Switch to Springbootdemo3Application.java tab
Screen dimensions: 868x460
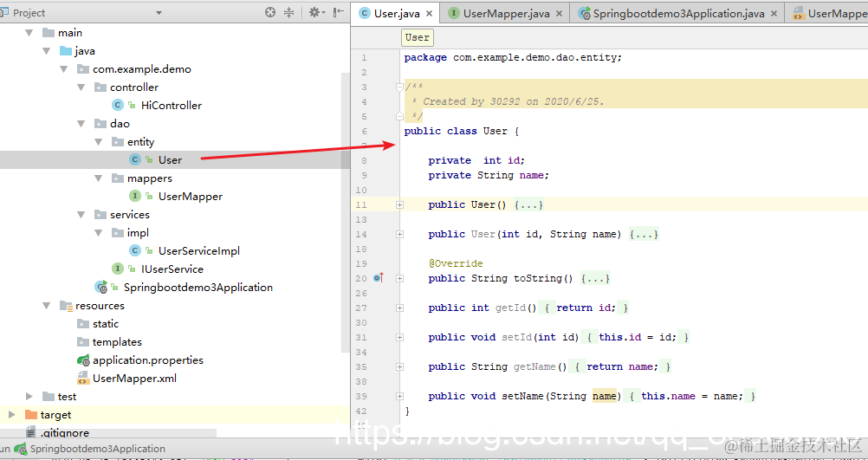[x=678, y=14]
